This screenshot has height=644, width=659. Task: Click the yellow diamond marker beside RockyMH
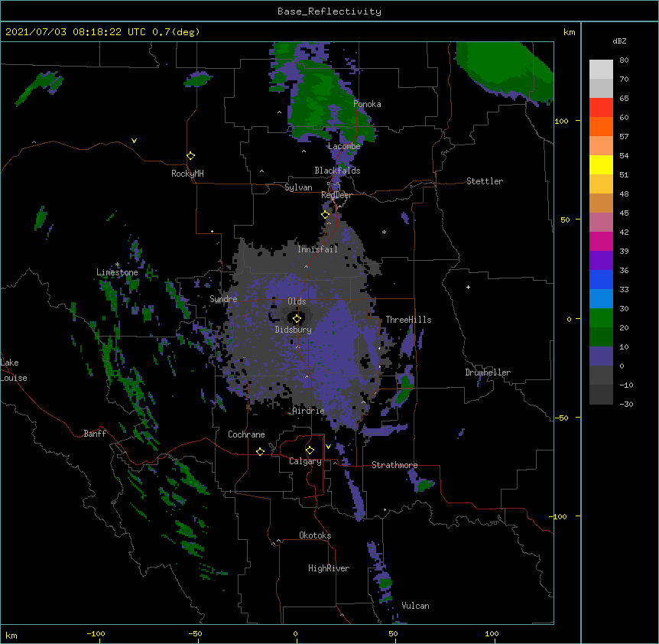tap(190, 155)
